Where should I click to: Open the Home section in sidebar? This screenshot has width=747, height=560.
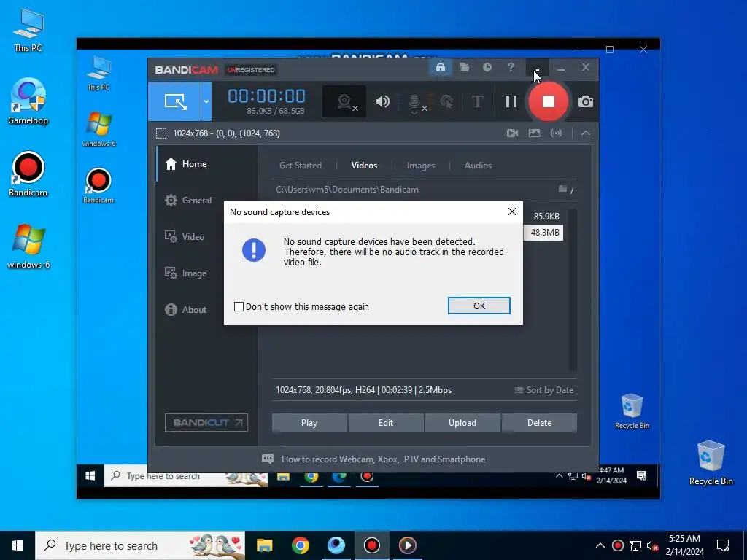click(207, 164)
